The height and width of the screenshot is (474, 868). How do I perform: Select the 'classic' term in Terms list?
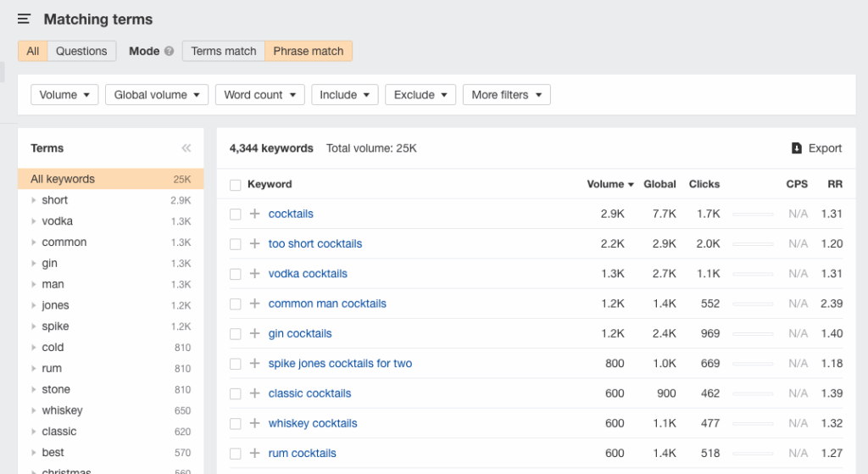[x=59, y=432]
